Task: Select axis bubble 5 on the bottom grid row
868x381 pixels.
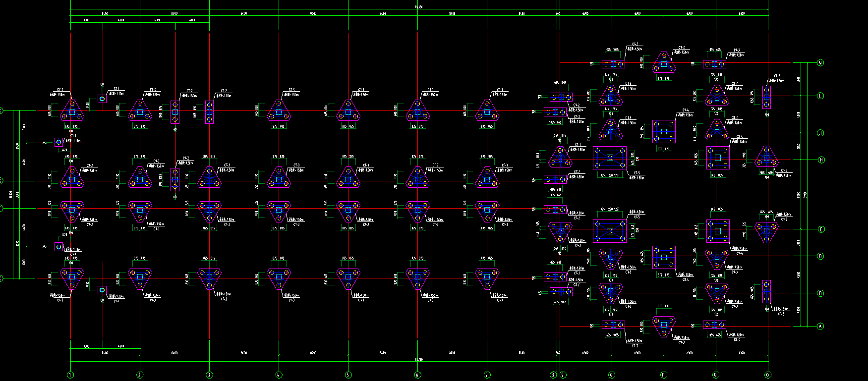Action: coord(348,375)
